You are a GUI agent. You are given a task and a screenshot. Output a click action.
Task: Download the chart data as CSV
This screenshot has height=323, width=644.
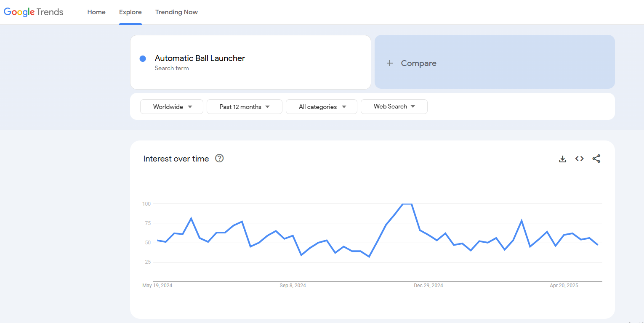pyautogui.click(x=562, y=159)
